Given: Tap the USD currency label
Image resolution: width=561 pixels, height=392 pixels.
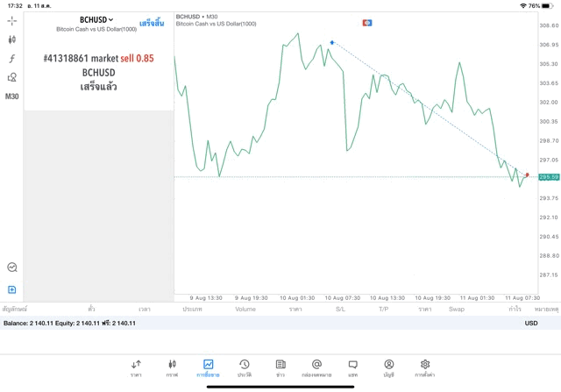Looking at the screenshot, I should tap(531, 324).
